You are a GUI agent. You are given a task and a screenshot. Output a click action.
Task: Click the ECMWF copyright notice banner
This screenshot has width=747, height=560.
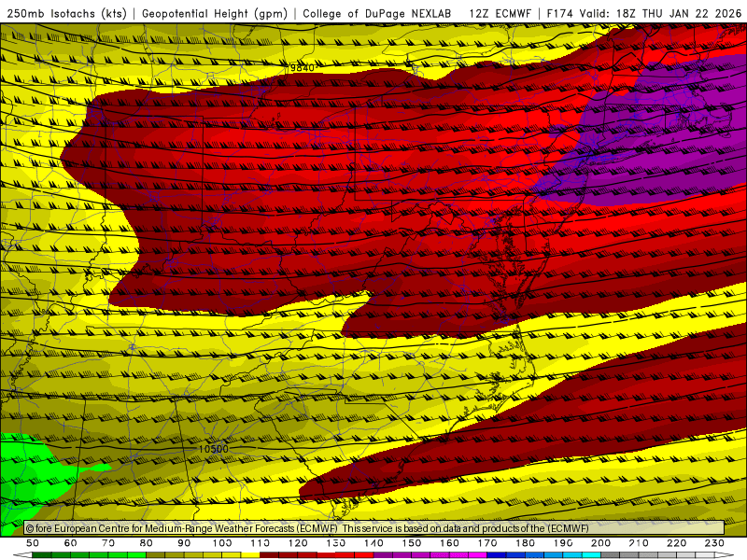tap(374, 528)
